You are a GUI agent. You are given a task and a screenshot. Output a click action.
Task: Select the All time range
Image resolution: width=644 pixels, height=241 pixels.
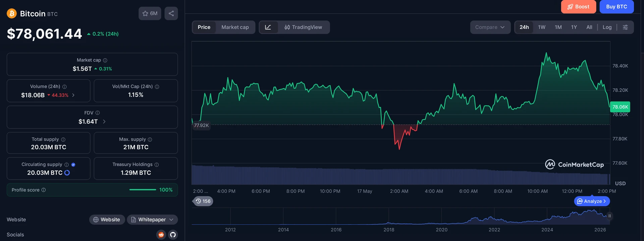[x=589, y=27]
